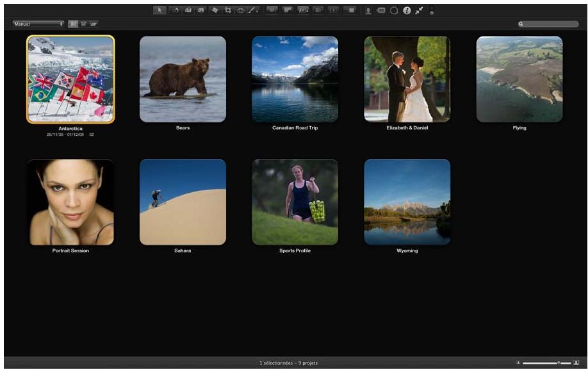The image size is (588, 369).
Task: Click the "Portrait Session" name label
Action: [70, 250]
